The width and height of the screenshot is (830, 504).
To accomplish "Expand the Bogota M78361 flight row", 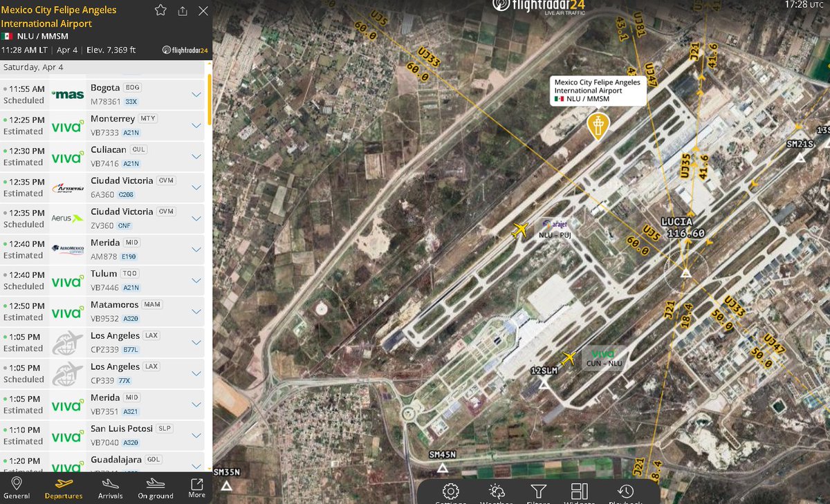I will 196,95.
